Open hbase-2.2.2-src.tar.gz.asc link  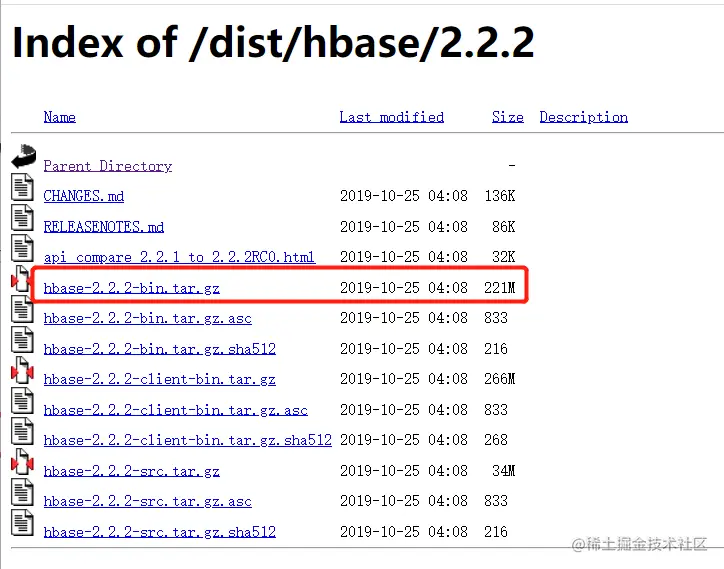tap(148, 501)
